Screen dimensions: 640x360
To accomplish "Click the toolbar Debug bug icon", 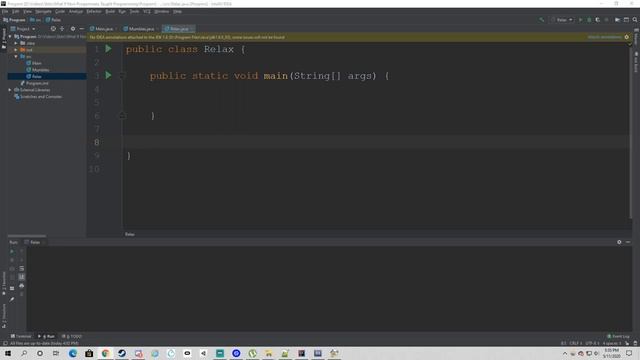I will [589, 20].
